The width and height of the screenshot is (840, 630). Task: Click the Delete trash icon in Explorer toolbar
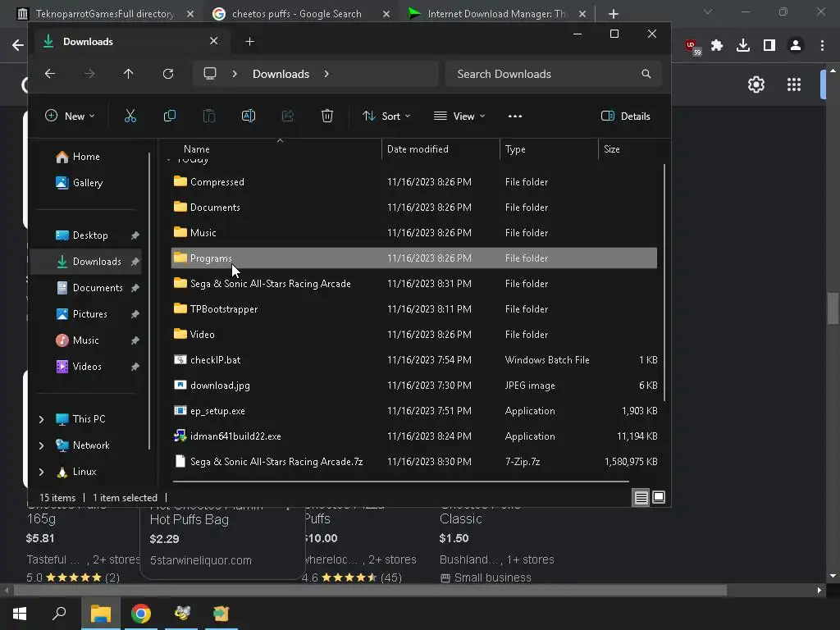pyautogui.click(x=326, y=116)
